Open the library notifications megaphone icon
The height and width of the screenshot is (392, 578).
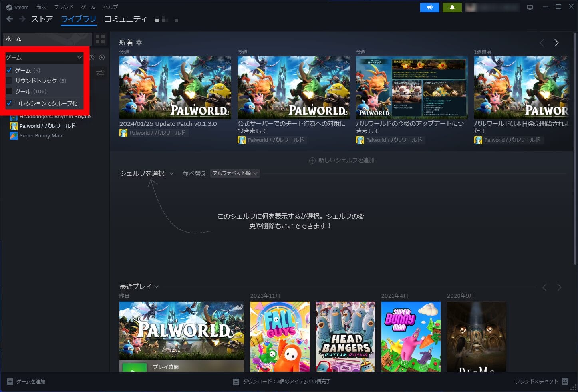point(430,7)
